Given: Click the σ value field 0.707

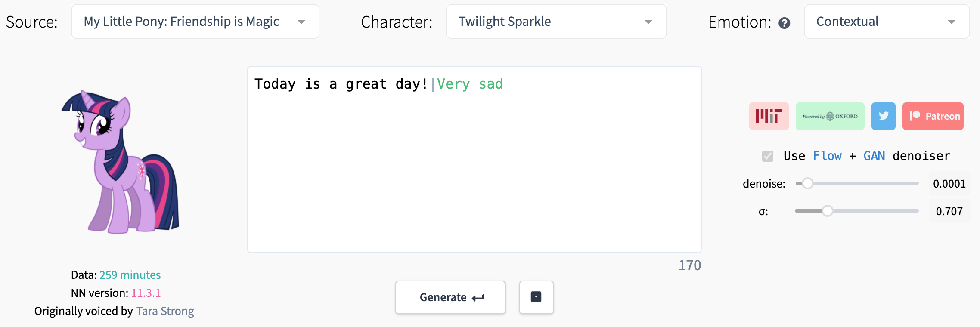Looking at the screenshot, I should [x=949, y=211].
